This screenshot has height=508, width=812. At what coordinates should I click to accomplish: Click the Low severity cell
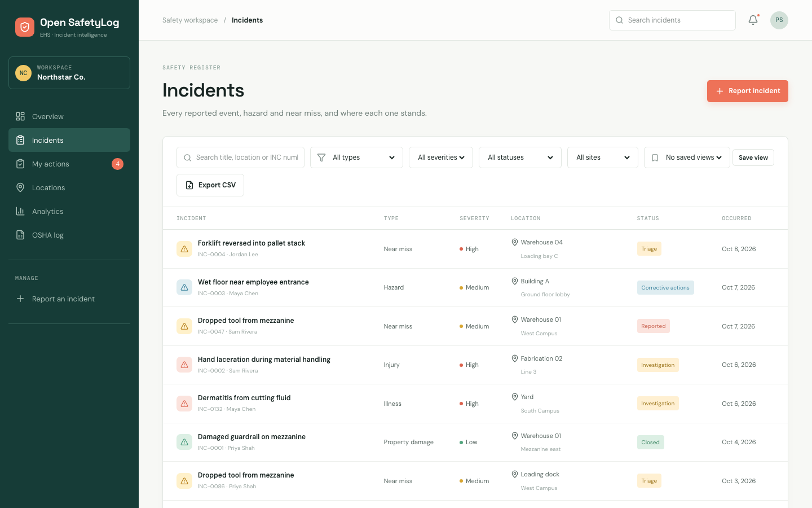469,442
